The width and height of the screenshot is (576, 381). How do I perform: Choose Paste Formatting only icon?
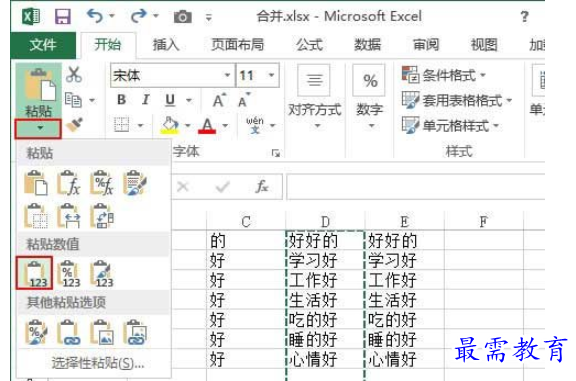tap(36, 333)
